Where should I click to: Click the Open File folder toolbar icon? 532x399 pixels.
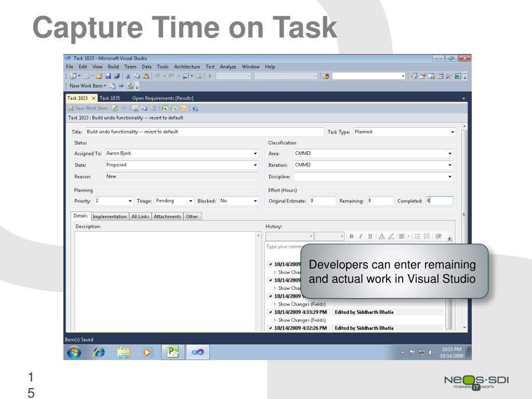pos(99,76)
